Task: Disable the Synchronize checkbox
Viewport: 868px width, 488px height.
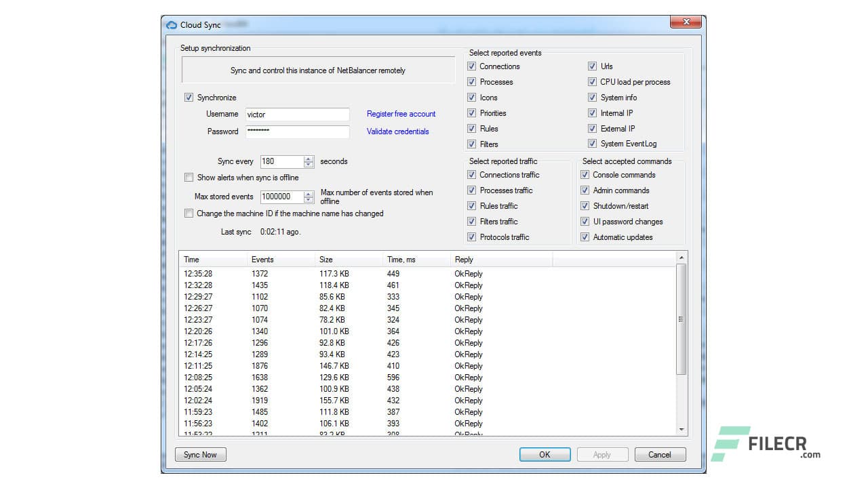Action: click(189, 97)
